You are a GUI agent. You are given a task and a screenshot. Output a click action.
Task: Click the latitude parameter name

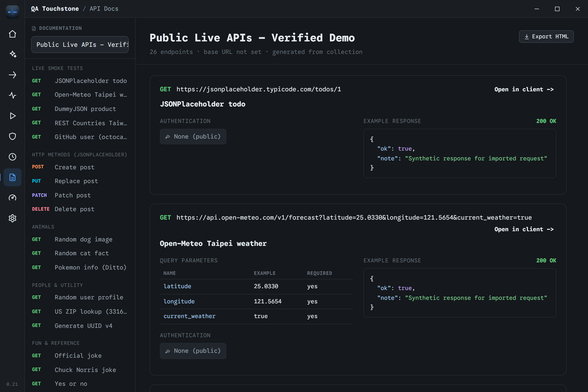coord(177,286)
